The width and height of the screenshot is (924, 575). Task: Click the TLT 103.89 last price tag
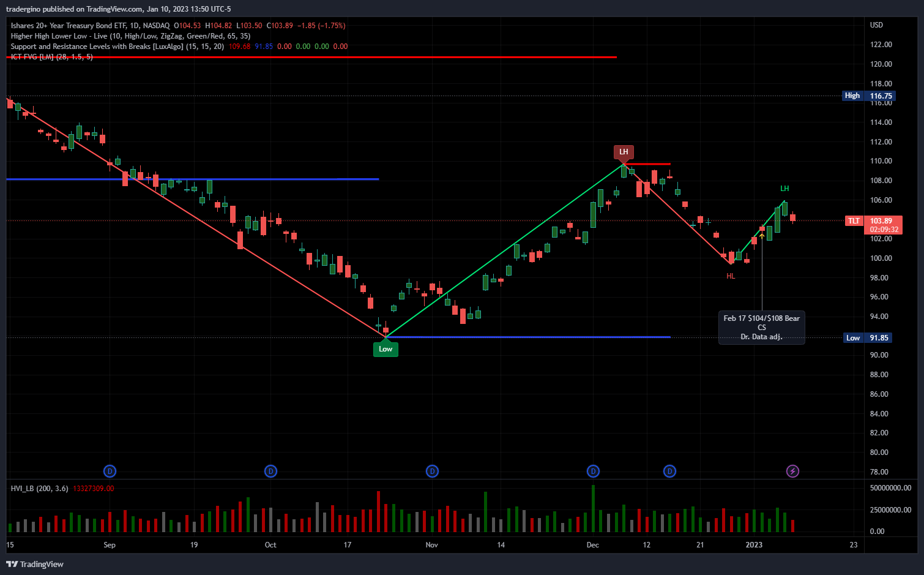click(873, 220)
